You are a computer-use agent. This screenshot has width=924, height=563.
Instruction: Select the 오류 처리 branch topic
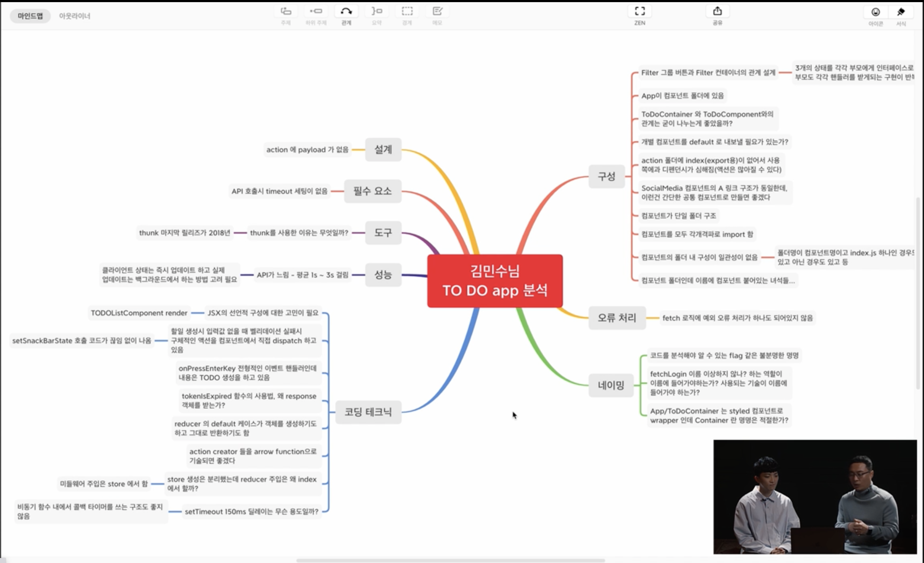tap(617, 318)
